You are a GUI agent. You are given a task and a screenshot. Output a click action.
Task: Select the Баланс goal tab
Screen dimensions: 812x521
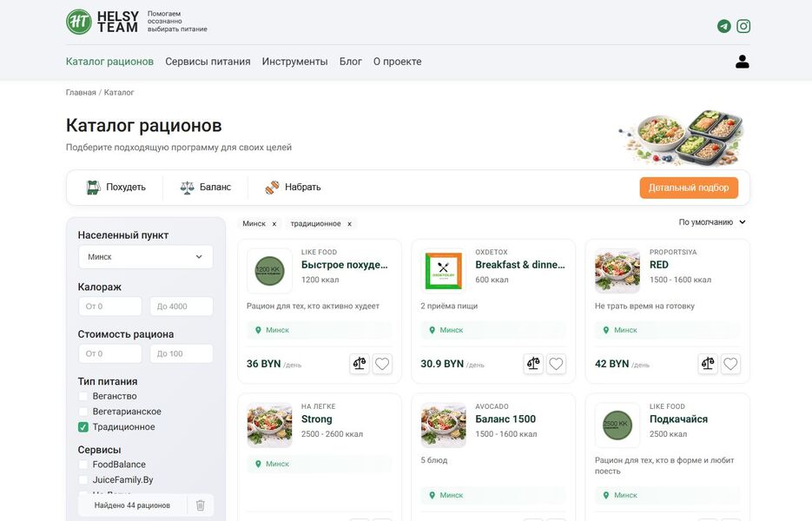[206, 187]
